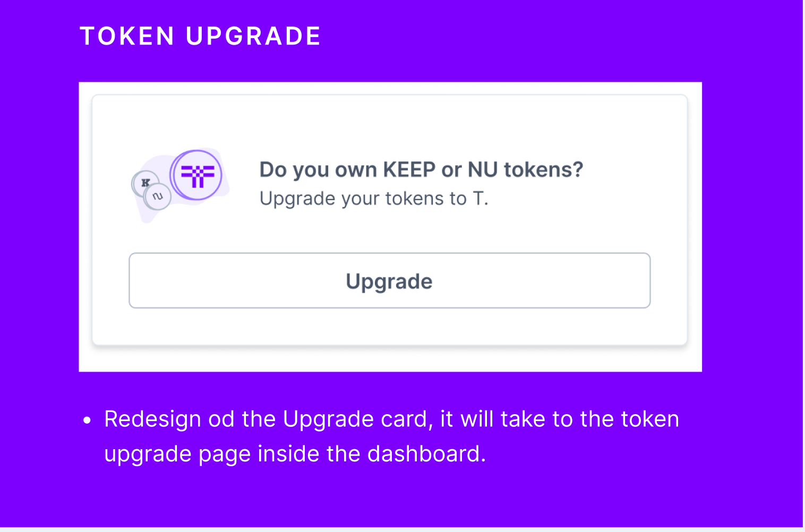Click the bullet marker before the description
805x532 pixels.
pyautogui.click(x=87, y=419)
